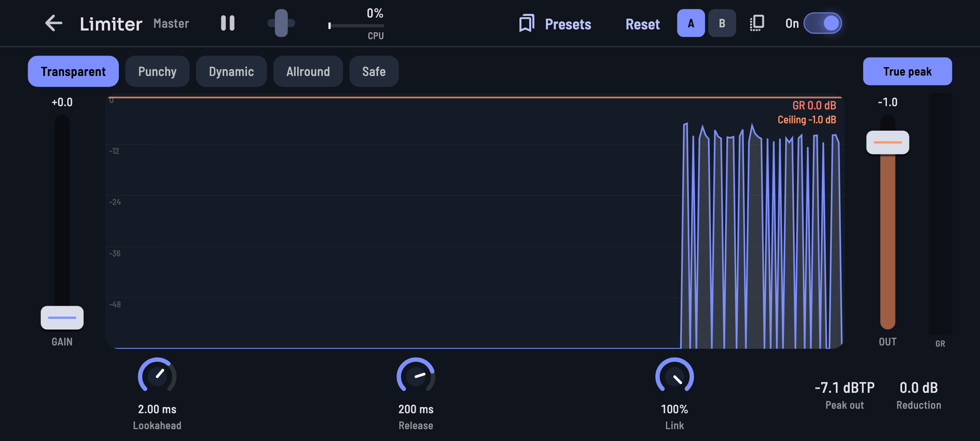Open the Presets list

[568, 24]
